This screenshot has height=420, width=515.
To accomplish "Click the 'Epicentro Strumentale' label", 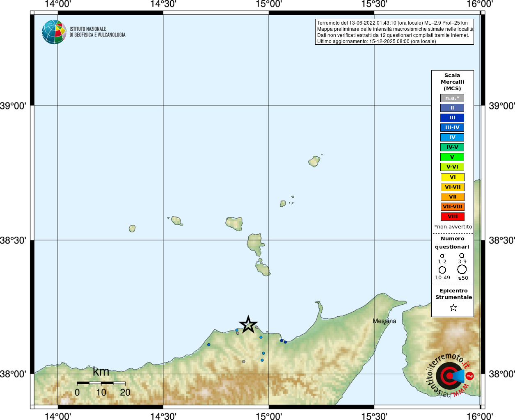I will (453, 294).
